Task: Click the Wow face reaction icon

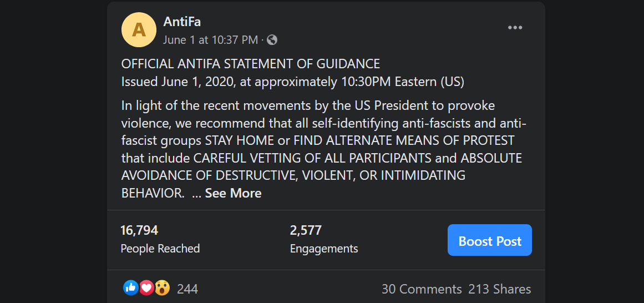Action: [162, 287]
